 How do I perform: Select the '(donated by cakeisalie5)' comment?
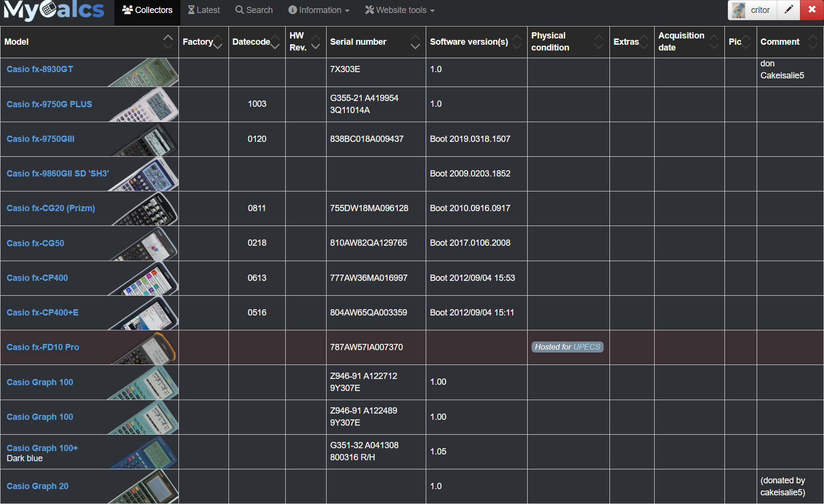(x=783, y=487)
